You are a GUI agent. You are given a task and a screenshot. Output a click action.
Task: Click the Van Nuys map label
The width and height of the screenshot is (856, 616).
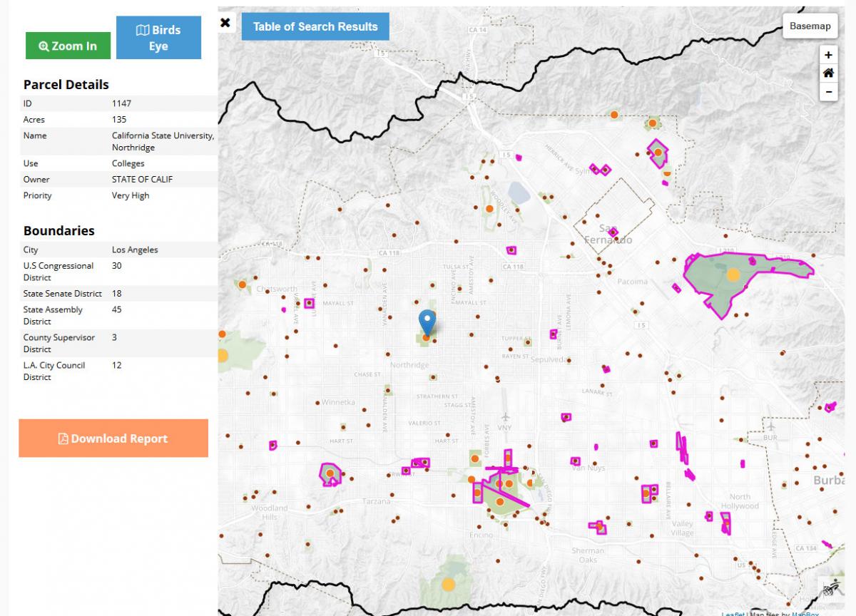[x=588, y=468]
